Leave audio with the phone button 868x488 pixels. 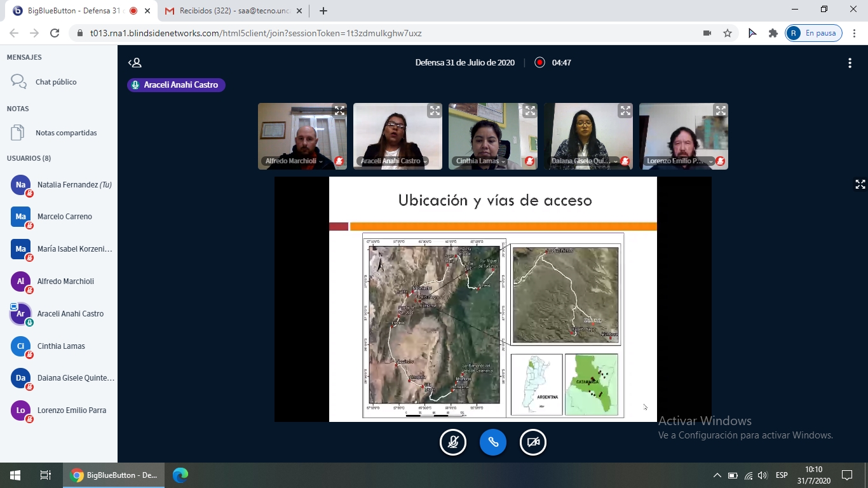tap(492, 443)
